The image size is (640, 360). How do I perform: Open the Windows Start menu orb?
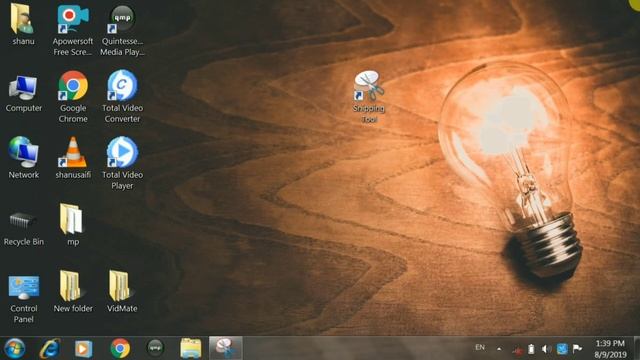[x=14, y=349]
